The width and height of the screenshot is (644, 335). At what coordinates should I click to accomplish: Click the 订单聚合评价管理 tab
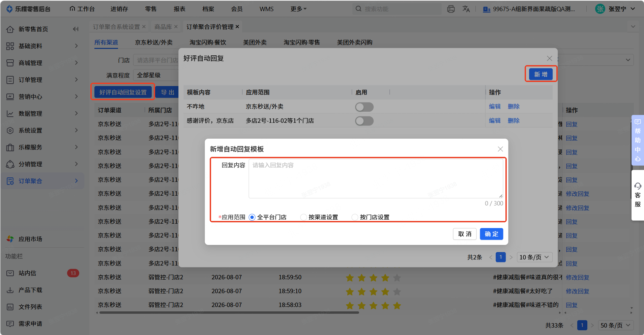pyautogui.click(x=210, y=27)
